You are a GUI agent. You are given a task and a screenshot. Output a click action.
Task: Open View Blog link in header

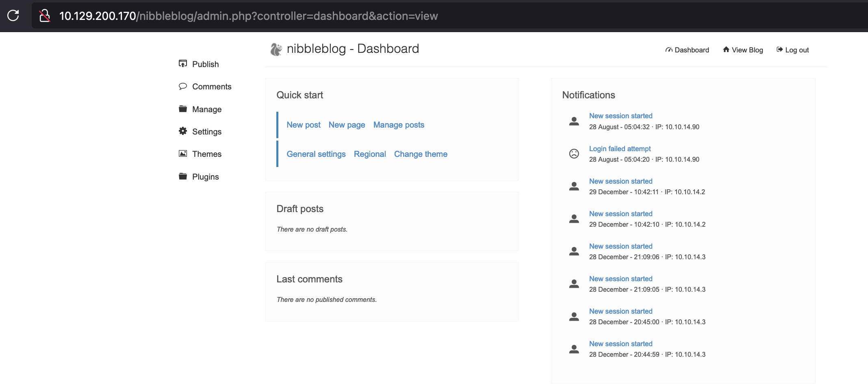747,50
